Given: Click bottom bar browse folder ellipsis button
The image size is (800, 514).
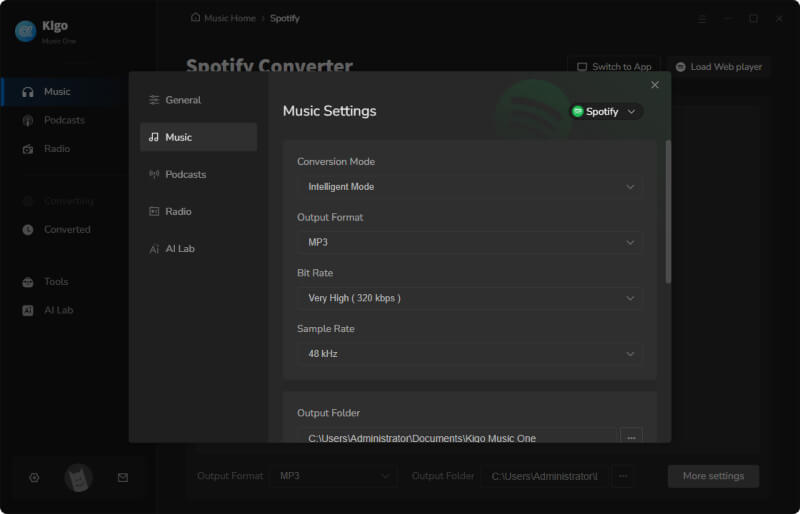Looking at the screenshot, I should (623, 476).
